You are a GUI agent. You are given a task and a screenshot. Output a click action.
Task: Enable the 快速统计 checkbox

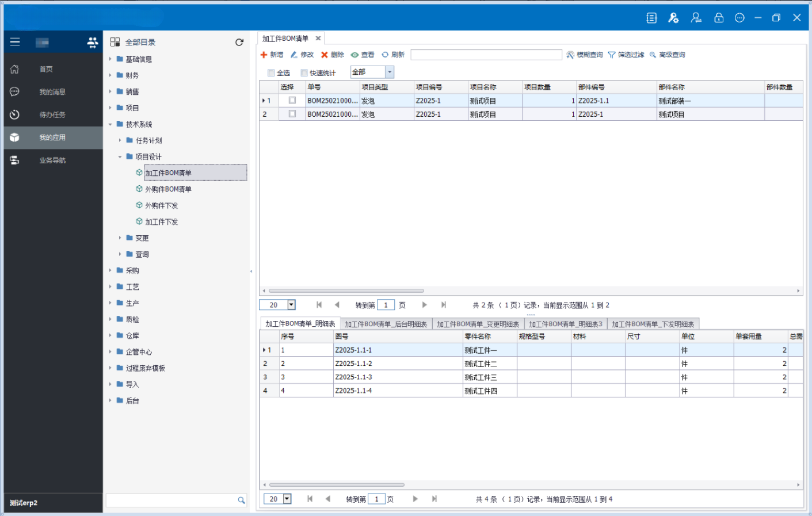point(304,73)
